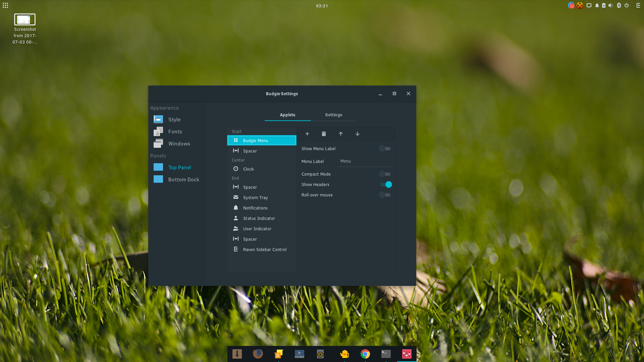Screen dimensions: 644x362
Task: Launch the download arrow app in dock
Action: (237, 354)
